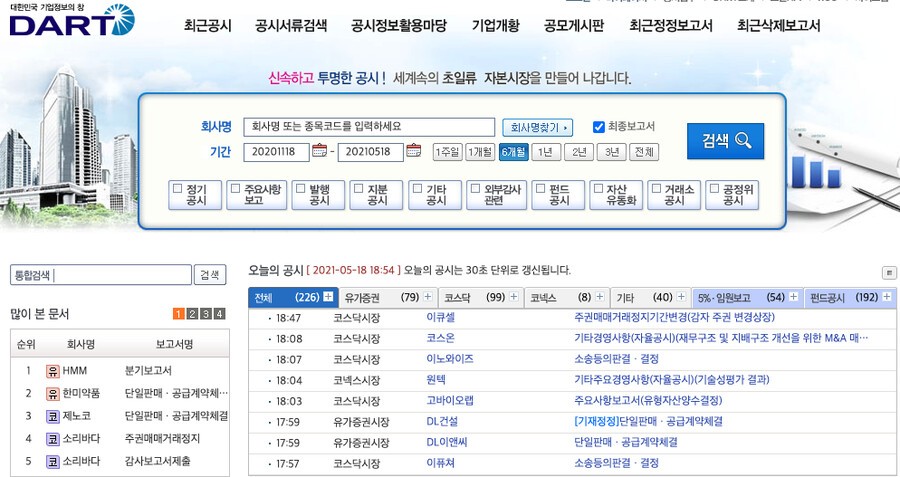This screenshot has height=477, width=900.
Task: Set period to 전체
Action: pos(643,152)
